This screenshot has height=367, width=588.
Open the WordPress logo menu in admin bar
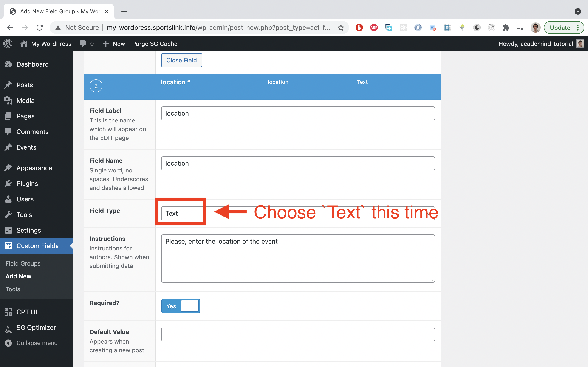(x=8, y=44)
